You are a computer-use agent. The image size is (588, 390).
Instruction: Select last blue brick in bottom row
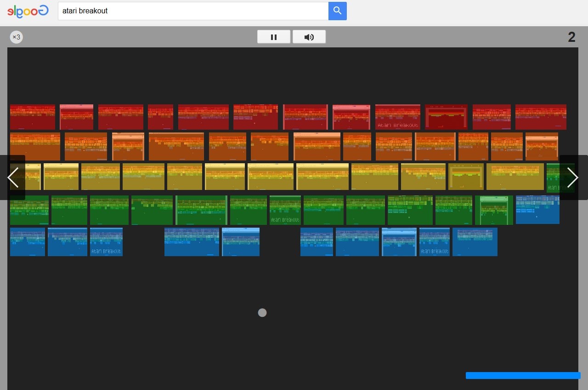pyautogui.click(x=475, y=242)
